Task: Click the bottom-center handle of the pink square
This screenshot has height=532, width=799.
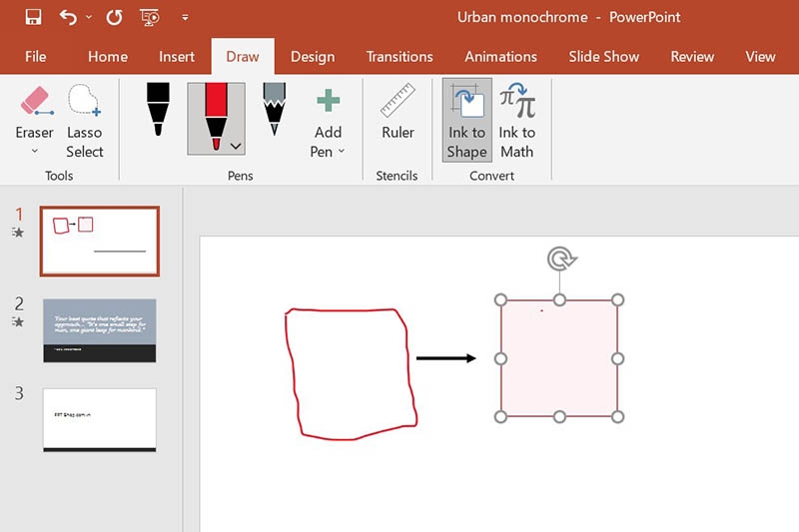Action: coord(559,417)
